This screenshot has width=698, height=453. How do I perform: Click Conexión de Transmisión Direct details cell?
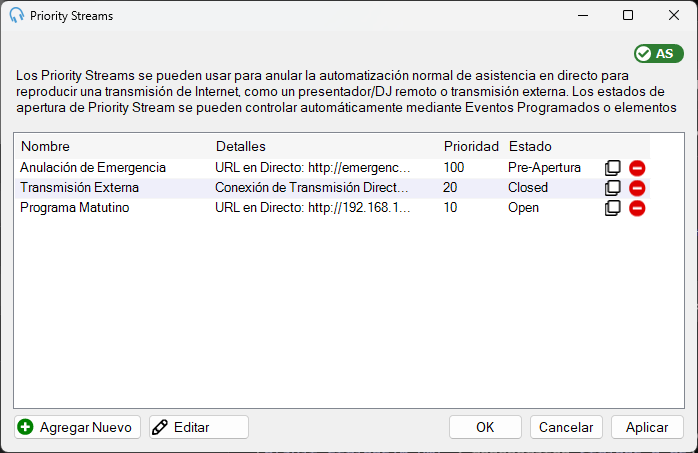pos(312,188)
